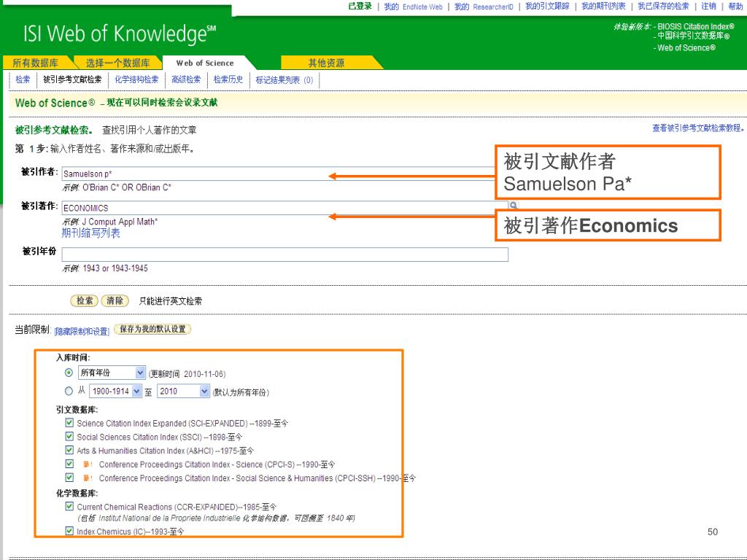Open 我的 ResearcherID link
The height and width of the screenshot is (560, 747).
pos(484,7)
